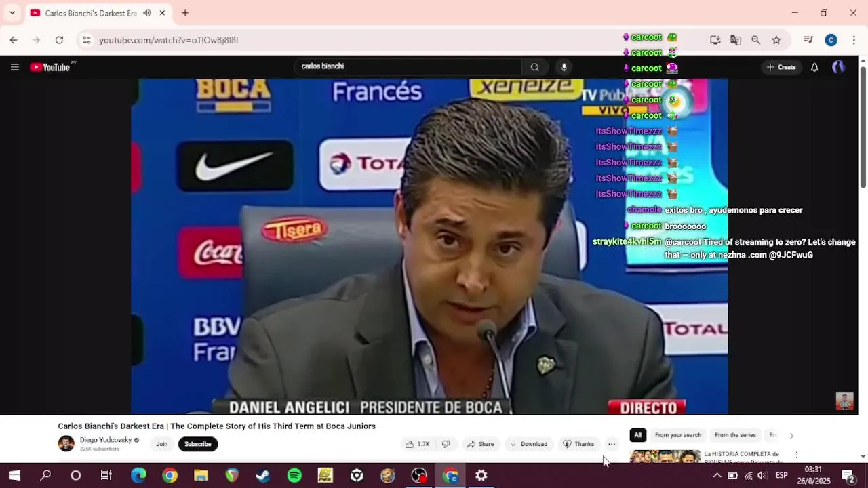Reload the current page
The image size is (868, 488).
(x=59, y=40)
